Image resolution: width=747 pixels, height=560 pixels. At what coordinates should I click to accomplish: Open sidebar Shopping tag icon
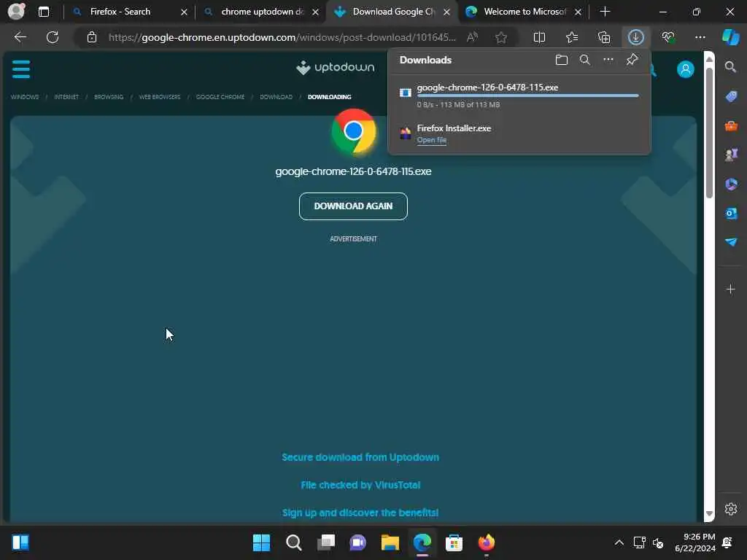click(x=731, y=97)
